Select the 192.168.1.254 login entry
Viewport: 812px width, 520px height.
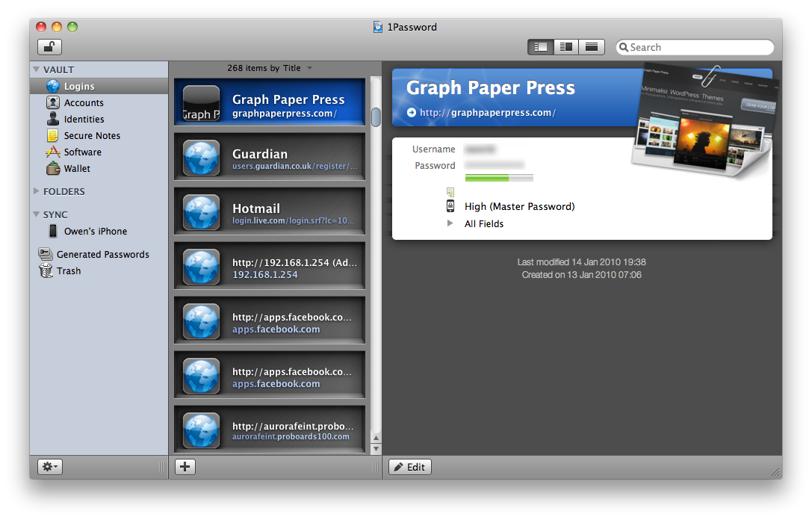click(x=270, y=266)
